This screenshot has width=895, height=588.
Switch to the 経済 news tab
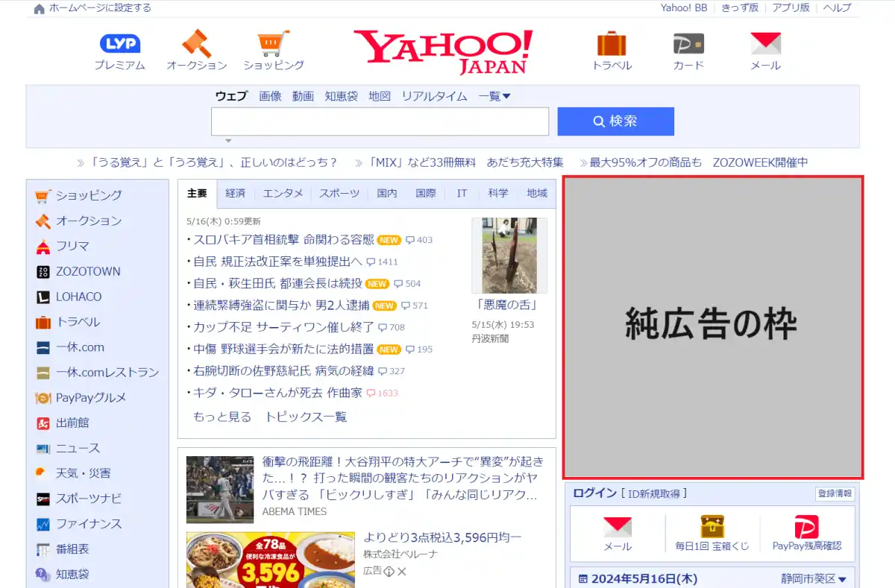[235, 193]
